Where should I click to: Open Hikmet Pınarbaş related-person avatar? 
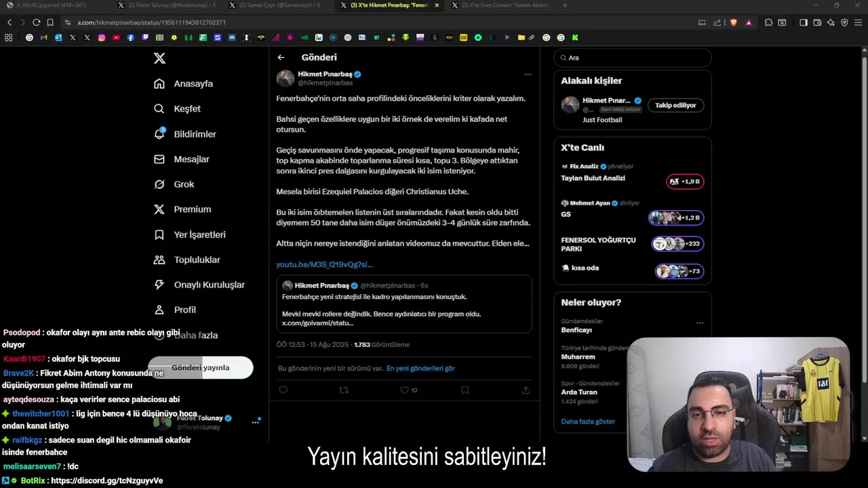tap(570, 105)
